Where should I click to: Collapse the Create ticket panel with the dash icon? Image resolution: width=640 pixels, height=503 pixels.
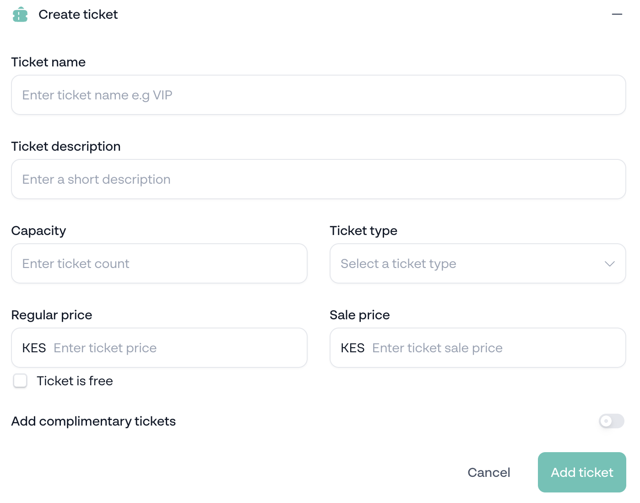coord(617,15)
